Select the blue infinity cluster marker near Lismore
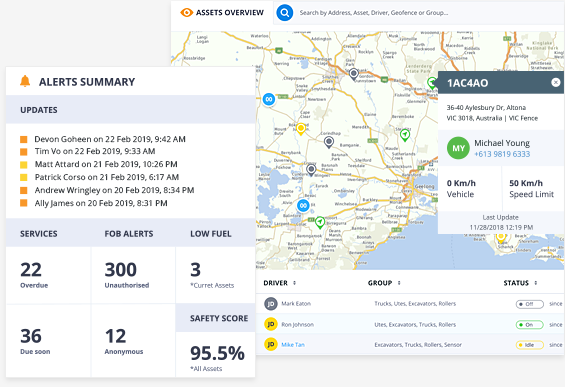 (x=269, y=99)
